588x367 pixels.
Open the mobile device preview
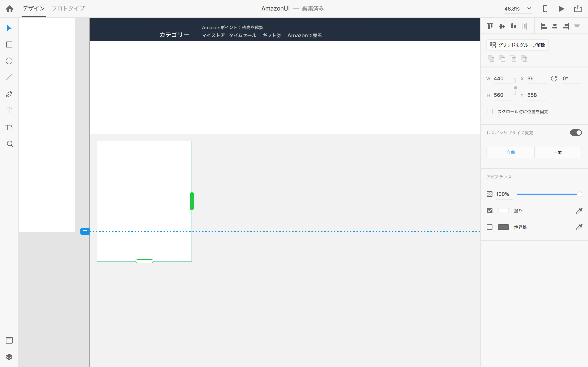pos(545,9)
